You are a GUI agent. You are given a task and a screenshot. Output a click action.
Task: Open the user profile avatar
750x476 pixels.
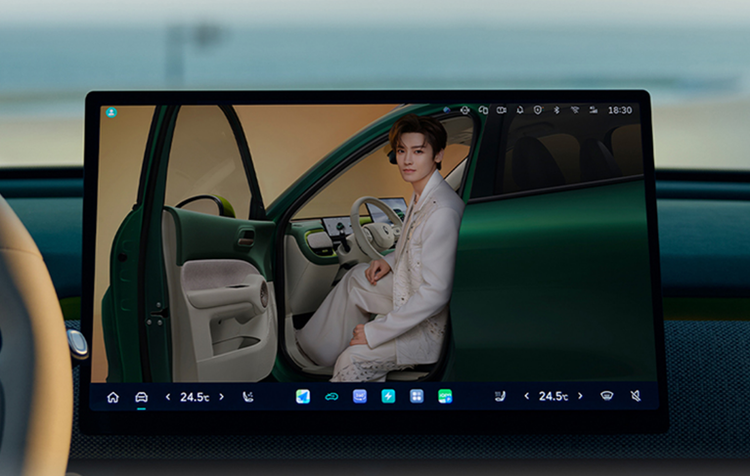point(111,112)
